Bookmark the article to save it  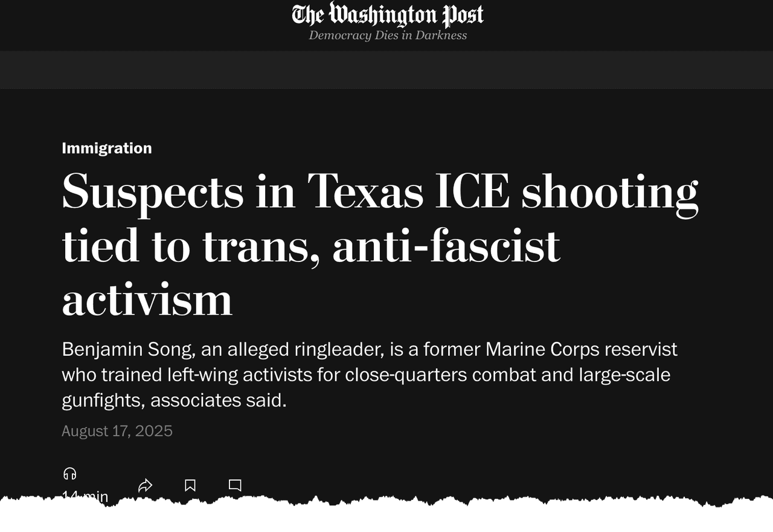tap(190, 486)
